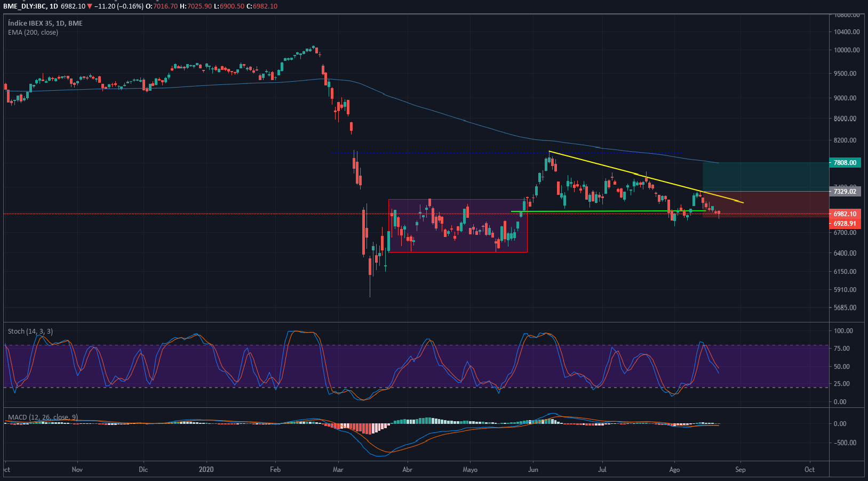Screen dimensions: 868x481
Task: Click the Dic label on time axis
Action: [x=143, y=470]
